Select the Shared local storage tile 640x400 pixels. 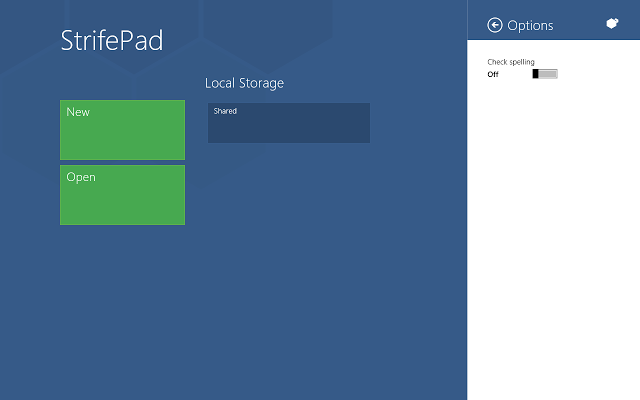coord(289,123)
